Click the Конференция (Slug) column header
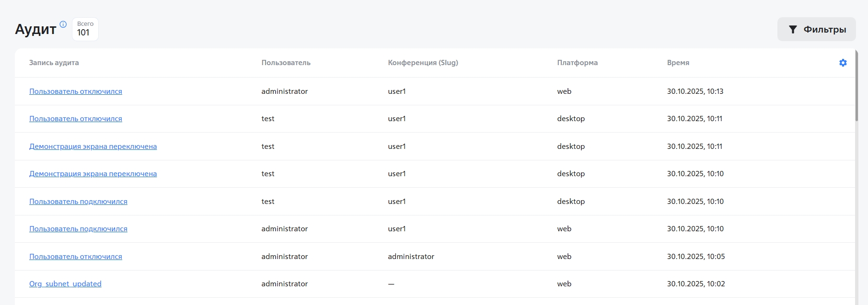The width and height of the screenshot is (868, 305). click(423, 63)
